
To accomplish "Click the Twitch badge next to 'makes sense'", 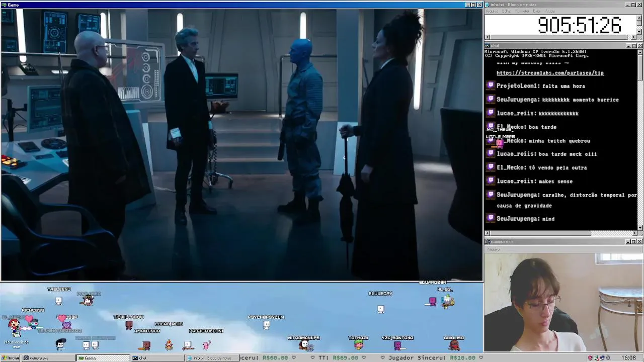I will coord(491,181).
